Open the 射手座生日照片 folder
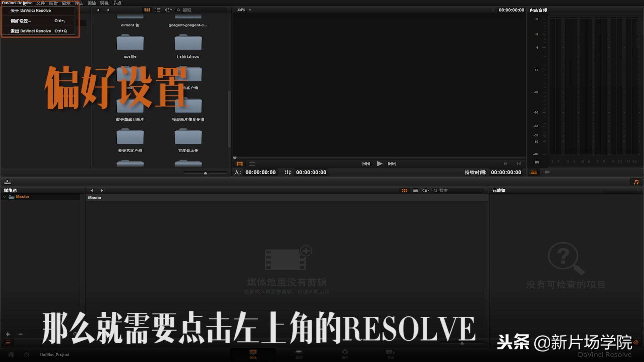 (130, 109)
